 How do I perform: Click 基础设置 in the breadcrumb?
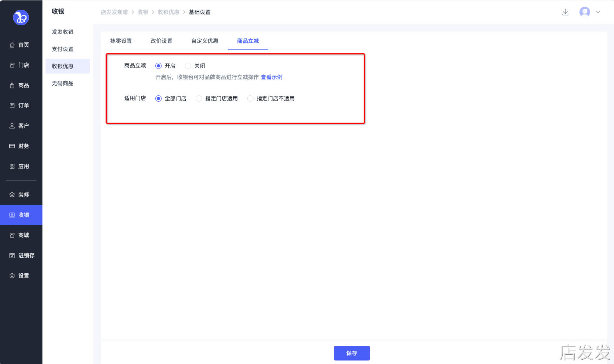200,12
